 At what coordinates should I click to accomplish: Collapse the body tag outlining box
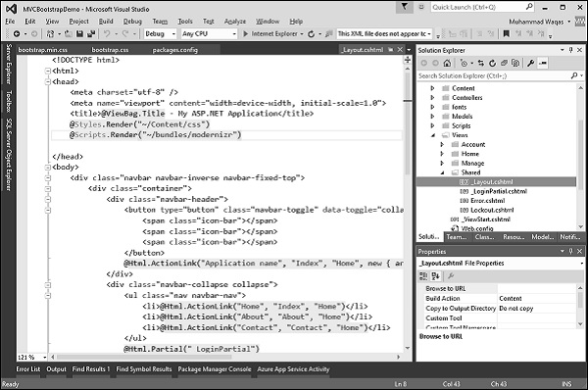(x=48, y=168)
